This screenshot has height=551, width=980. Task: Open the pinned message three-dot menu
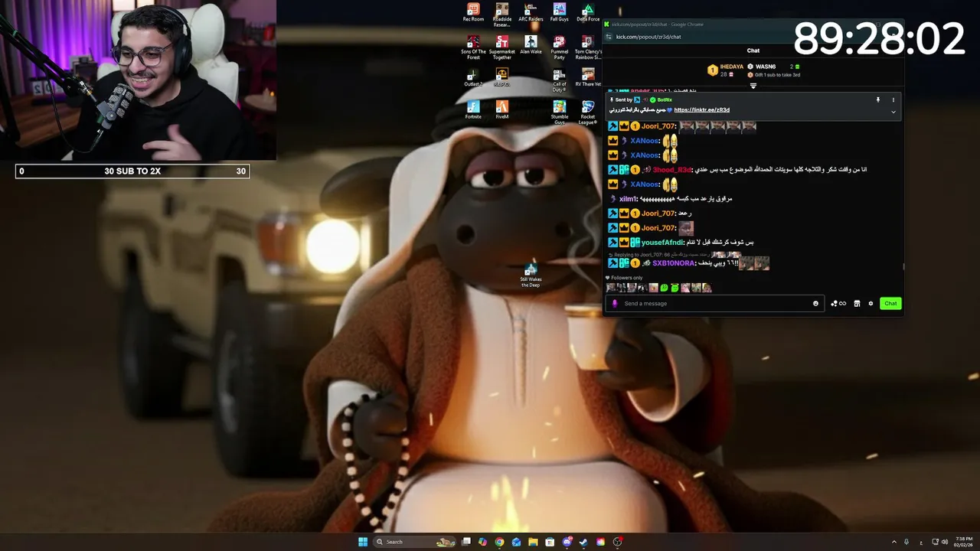(x=893, y=99)
